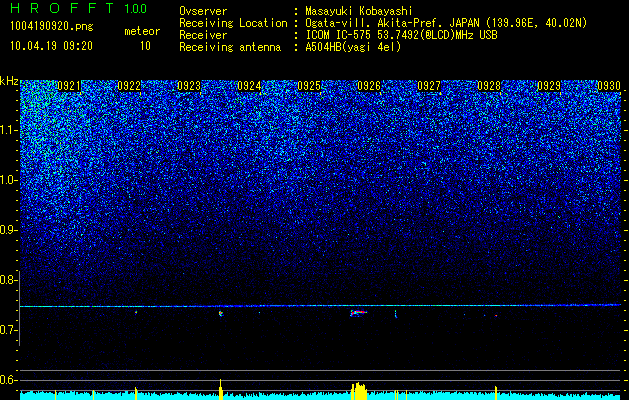Click the 0922 time marker
Viewport: 629px width, 400px height.
[129, 86]
